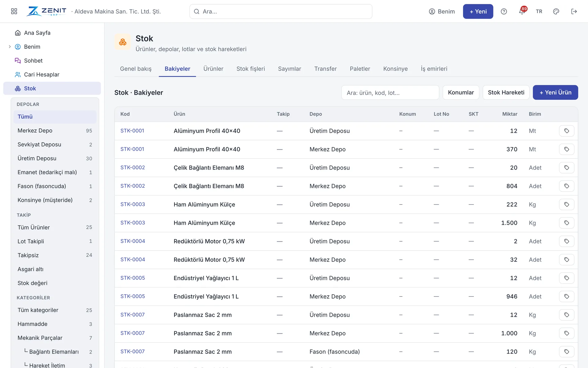Click the + Yeni Ürün button

[x=555, y=92]
